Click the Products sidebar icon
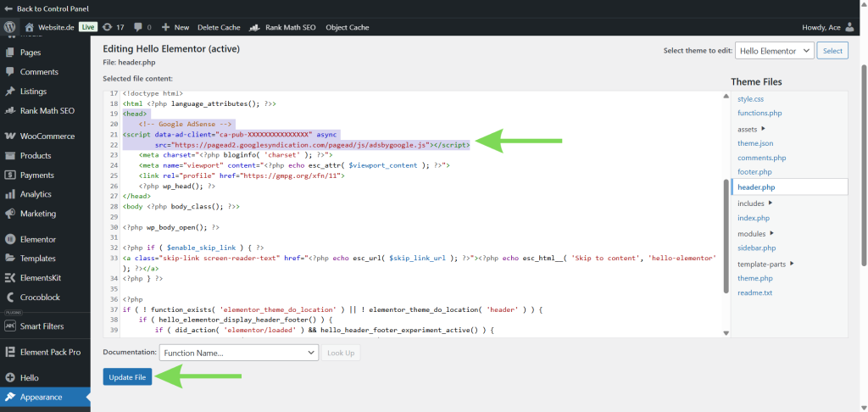 9,156
